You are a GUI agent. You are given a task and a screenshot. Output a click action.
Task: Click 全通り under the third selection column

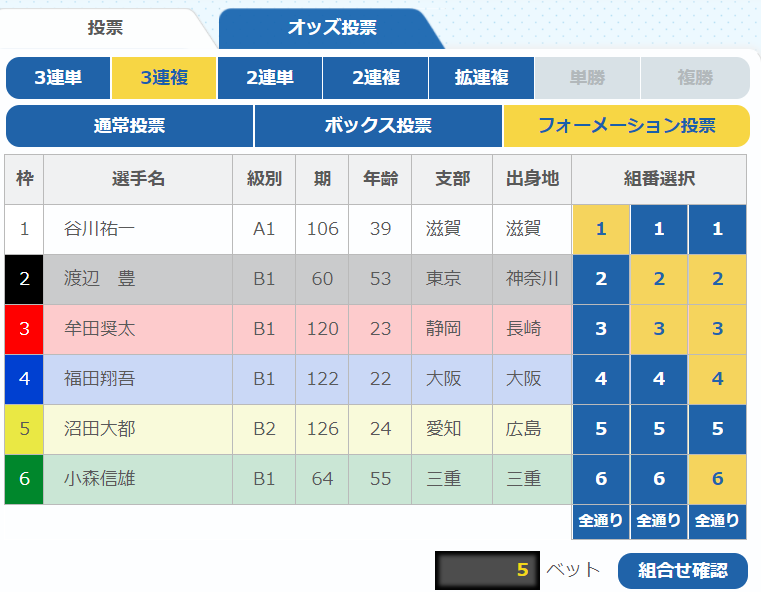point(717,520)
